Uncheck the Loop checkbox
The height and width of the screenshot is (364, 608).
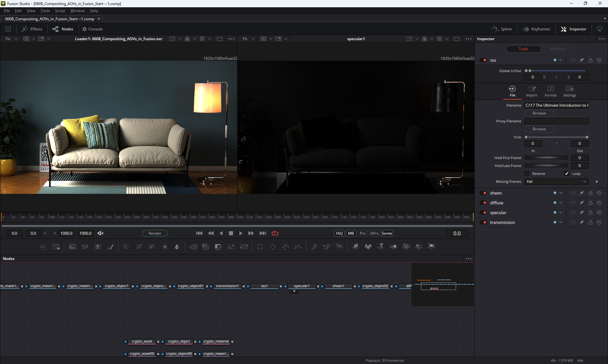(x=567, y=174)
